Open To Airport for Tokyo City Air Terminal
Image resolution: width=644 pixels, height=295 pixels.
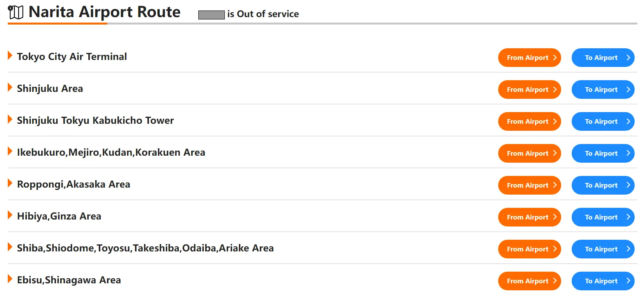coord(602,58)
